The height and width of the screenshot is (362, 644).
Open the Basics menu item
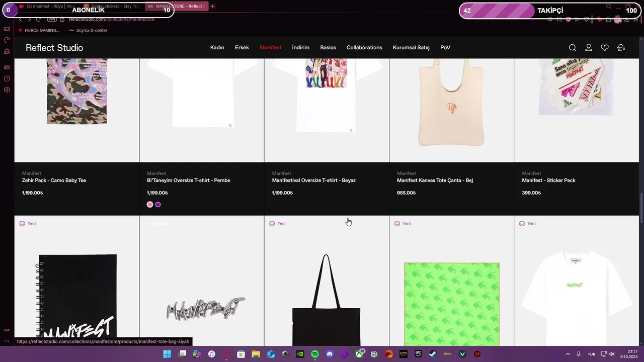[328, 48]
